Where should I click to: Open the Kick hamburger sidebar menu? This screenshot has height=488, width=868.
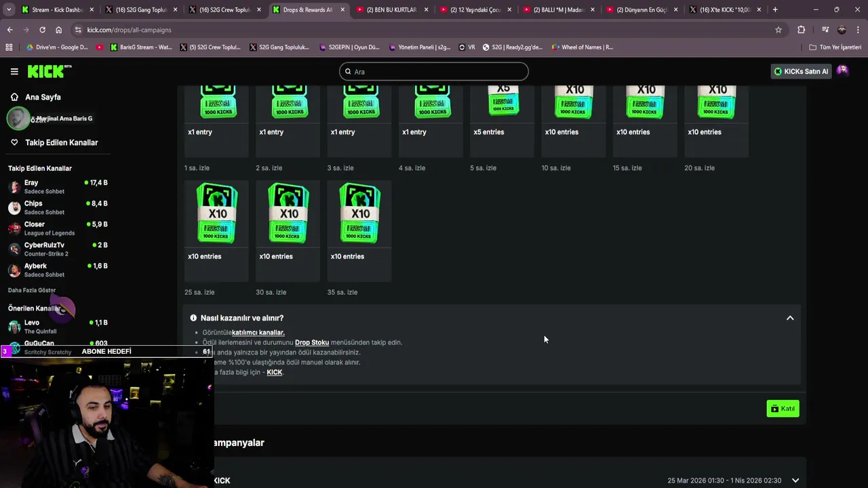(14, 71)
